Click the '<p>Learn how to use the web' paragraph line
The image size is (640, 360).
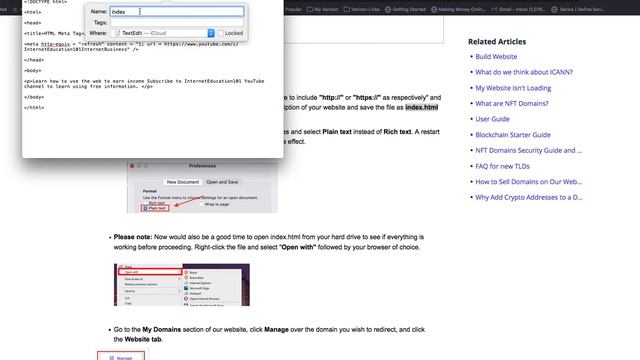click(144, 84)
